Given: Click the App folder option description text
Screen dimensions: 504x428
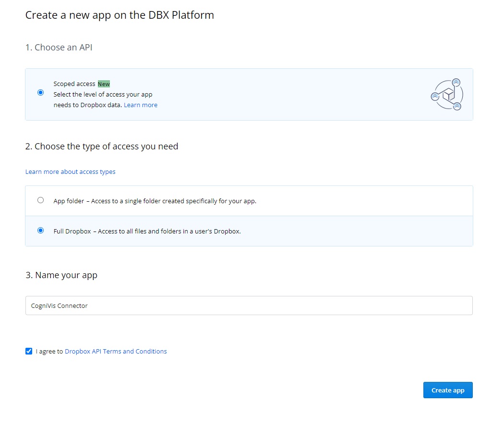Looking at the screenshot, I should [x=155, y=201].
